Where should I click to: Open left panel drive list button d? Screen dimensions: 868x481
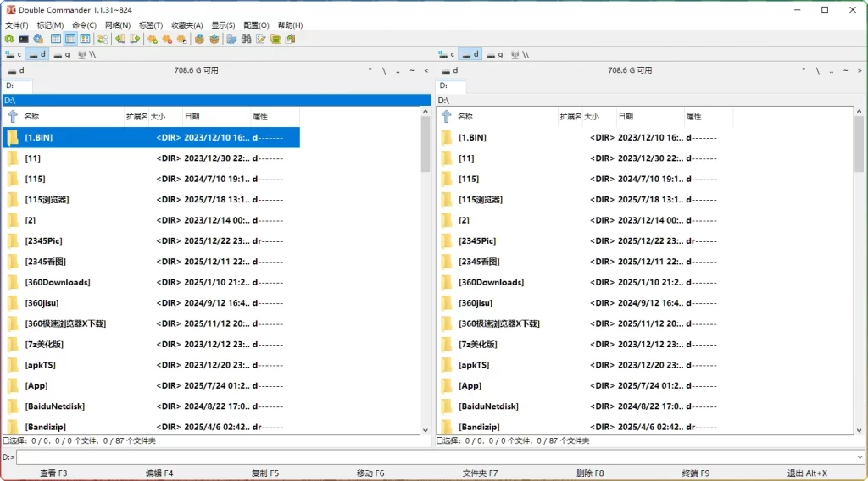click(x=16, y=70)
